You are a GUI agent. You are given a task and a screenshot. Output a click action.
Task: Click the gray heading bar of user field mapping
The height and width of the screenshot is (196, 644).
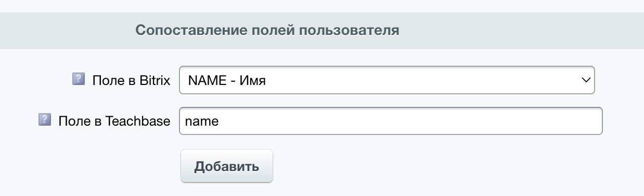[x=322, y=30]
